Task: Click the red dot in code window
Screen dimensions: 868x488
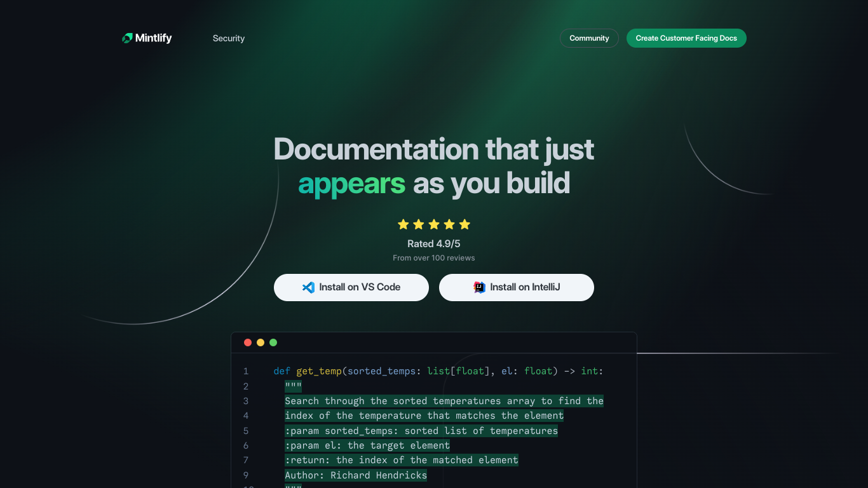Action: [248, 342]
